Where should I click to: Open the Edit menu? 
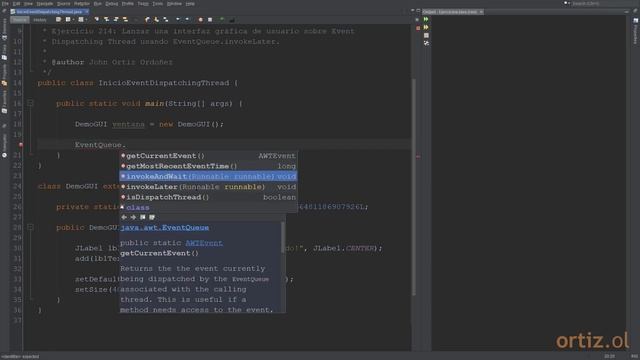[x=16, y=4]
